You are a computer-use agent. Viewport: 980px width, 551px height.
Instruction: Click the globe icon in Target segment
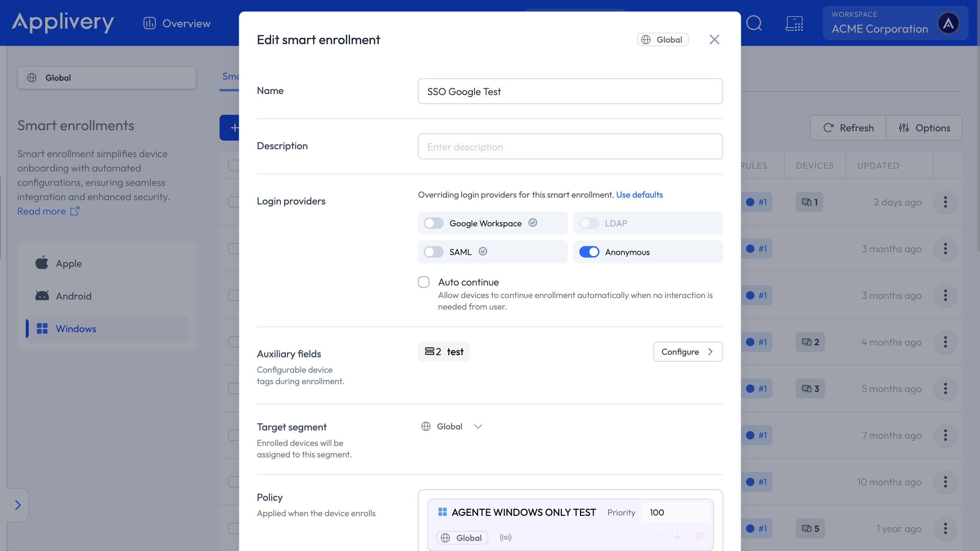pos(426,427)
